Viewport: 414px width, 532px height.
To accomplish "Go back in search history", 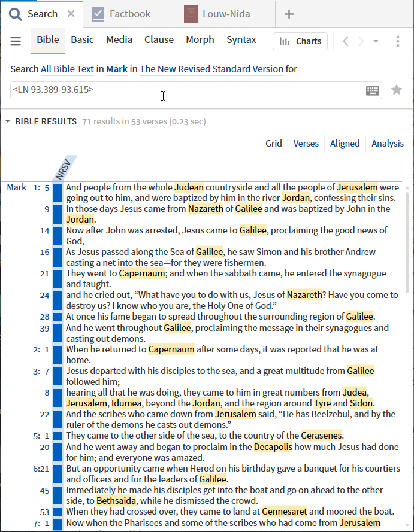I will [346, 41].
